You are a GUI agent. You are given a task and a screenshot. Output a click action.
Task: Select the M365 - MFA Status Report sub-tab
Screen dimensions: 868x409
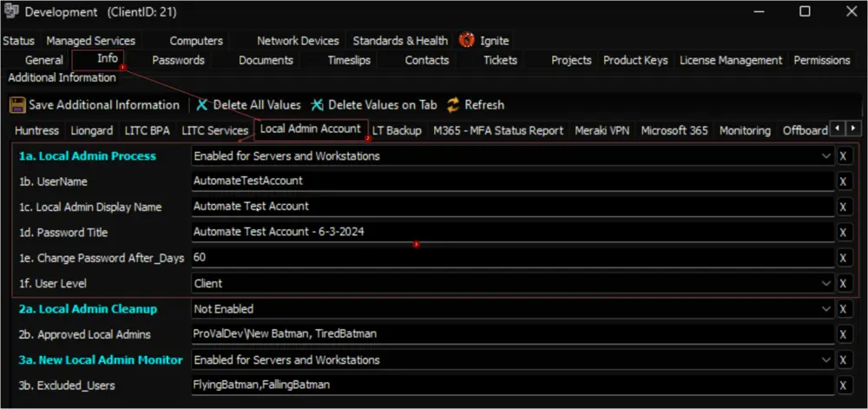pyautogui.click(x=498, y=130)
